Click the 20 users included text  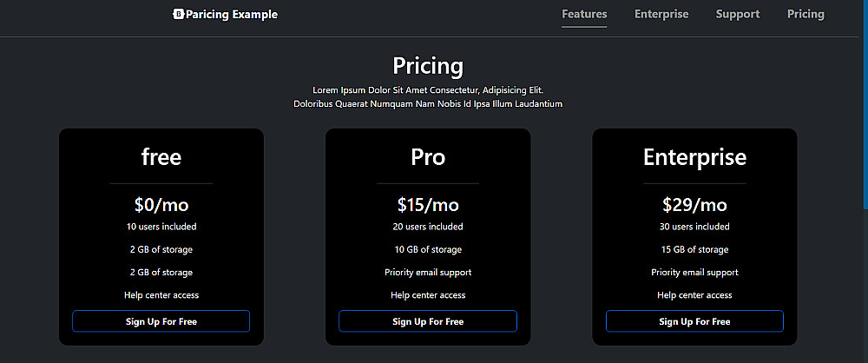pyautogui.click(x=428, y=227)
